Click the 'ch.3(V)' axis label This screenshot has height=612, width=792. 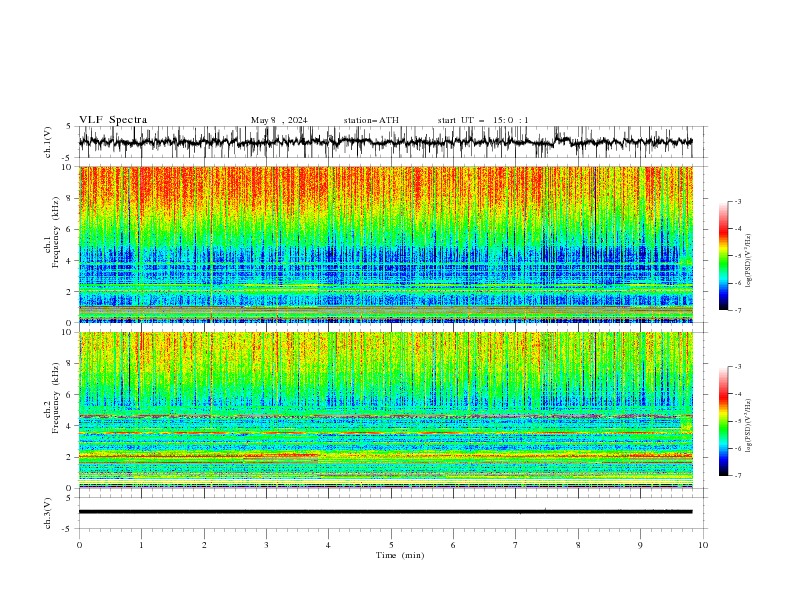pyautogui.click(x=48, y=513)
